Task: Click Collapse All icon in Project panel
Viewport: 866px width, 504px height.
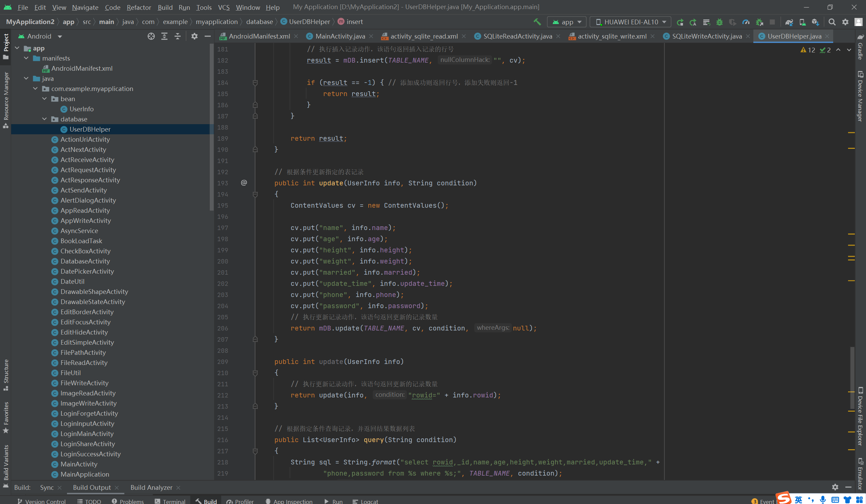Action: tap(178, 37)
